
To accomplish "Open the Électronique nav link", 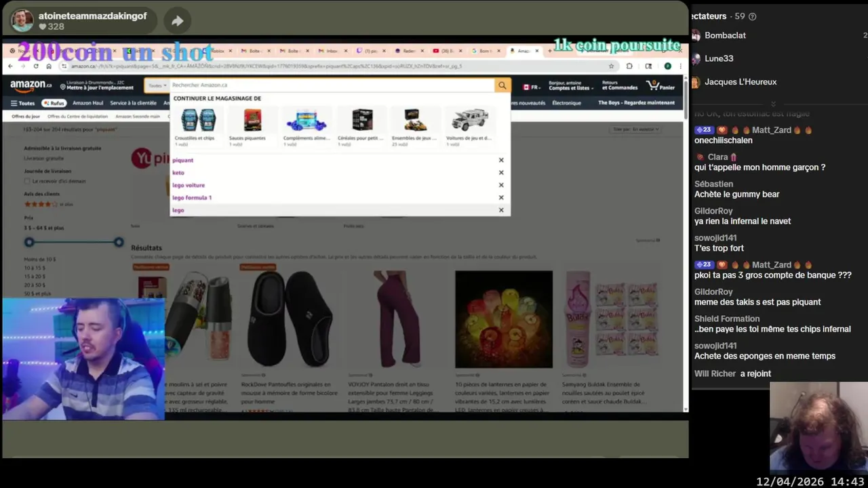I will tap(566, 103).
